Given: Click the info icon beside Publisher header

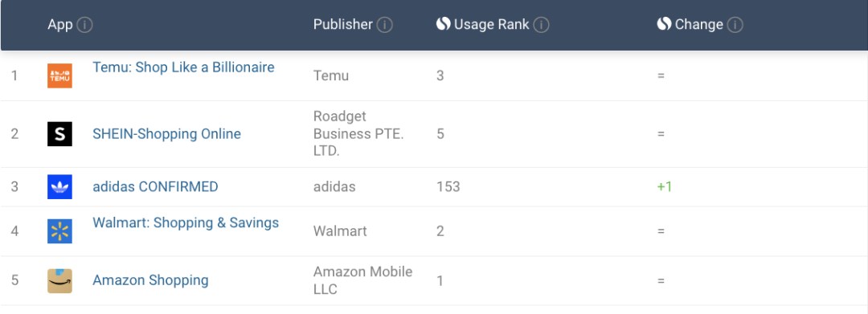Looking at the screenshot, I should 385,25.
